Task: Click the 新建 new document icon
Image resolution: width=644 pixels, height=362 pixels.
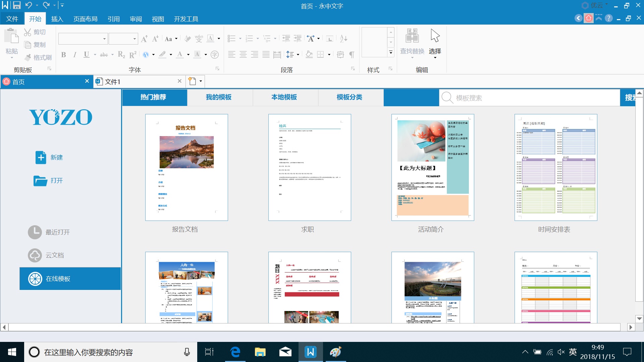Action: pos(41,157)
